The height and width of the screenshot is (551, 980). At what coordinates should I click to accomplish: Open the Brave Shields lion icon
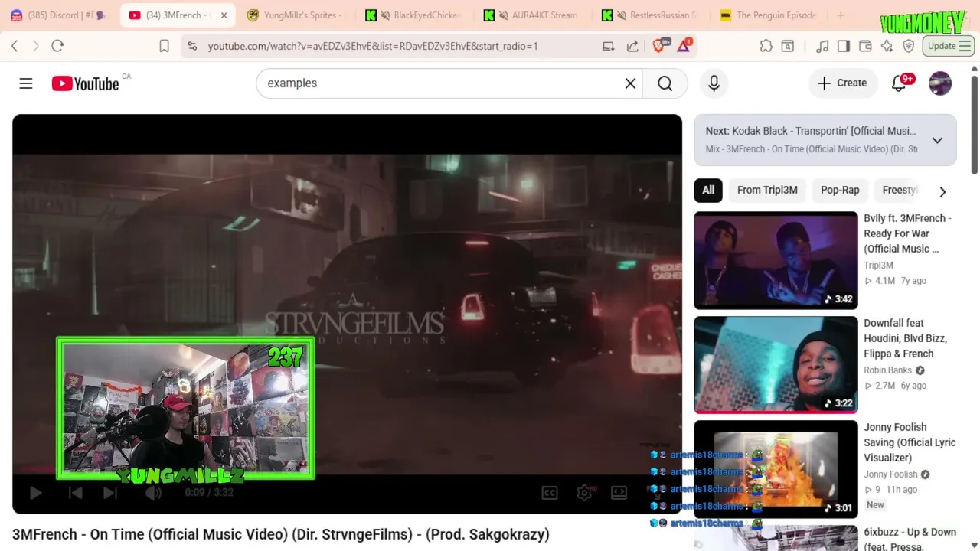[659, 45]
